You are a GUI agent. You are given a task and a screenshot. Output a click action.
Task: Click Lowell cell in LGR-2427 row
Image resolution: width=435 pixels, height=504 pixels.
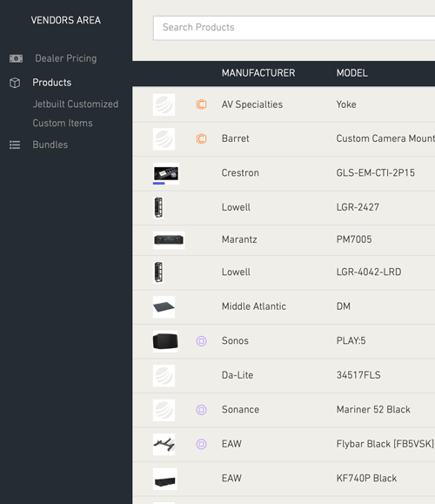click(x=236, y=207)
